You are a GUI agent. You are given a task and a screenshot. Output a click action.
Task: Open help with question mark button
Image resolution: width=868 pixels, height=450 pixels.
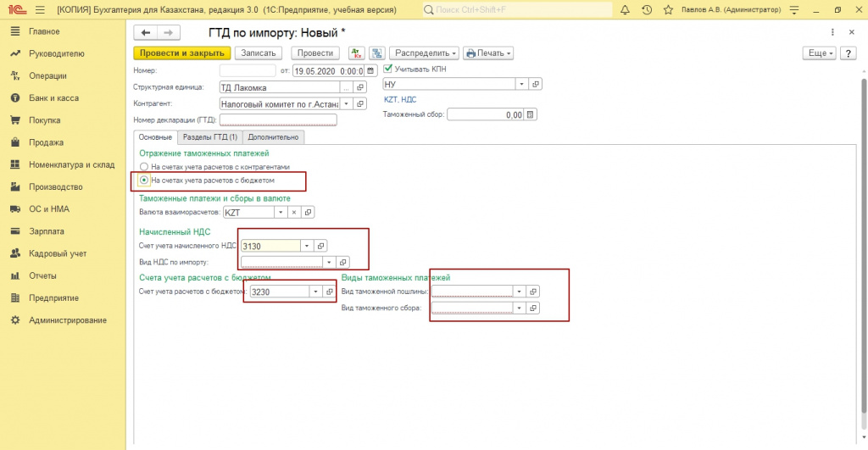click(x=848, y=53)
